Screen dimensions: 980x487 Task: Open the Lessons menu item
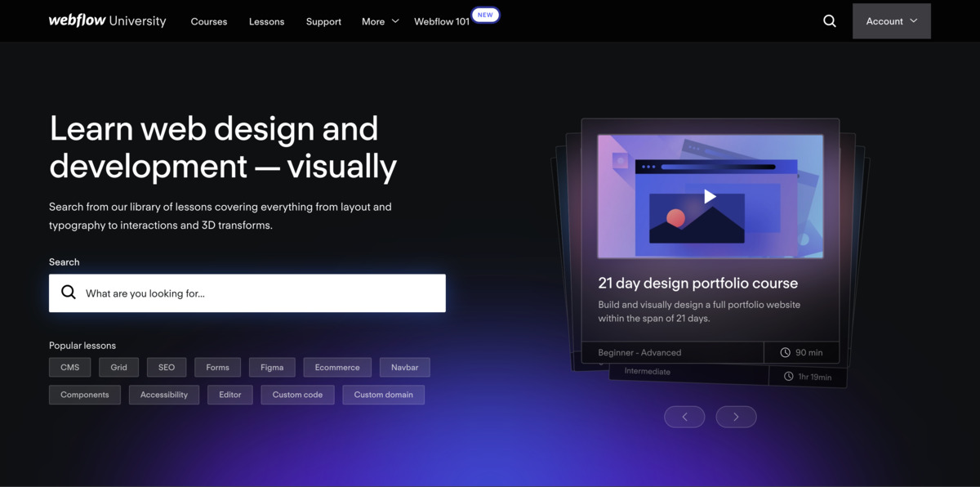click(266, 21)
